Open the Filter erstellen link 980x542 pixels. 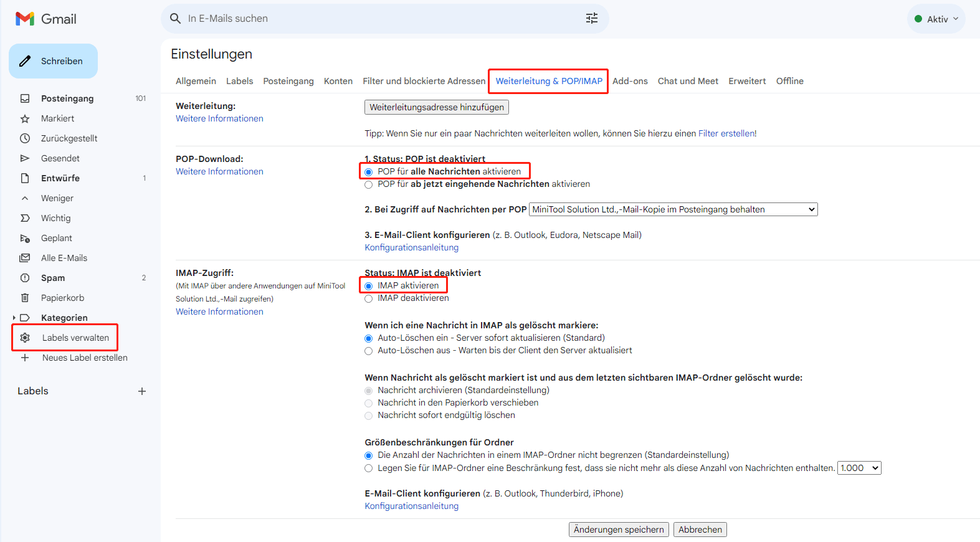pyautogui.click(x=726, y=133)
